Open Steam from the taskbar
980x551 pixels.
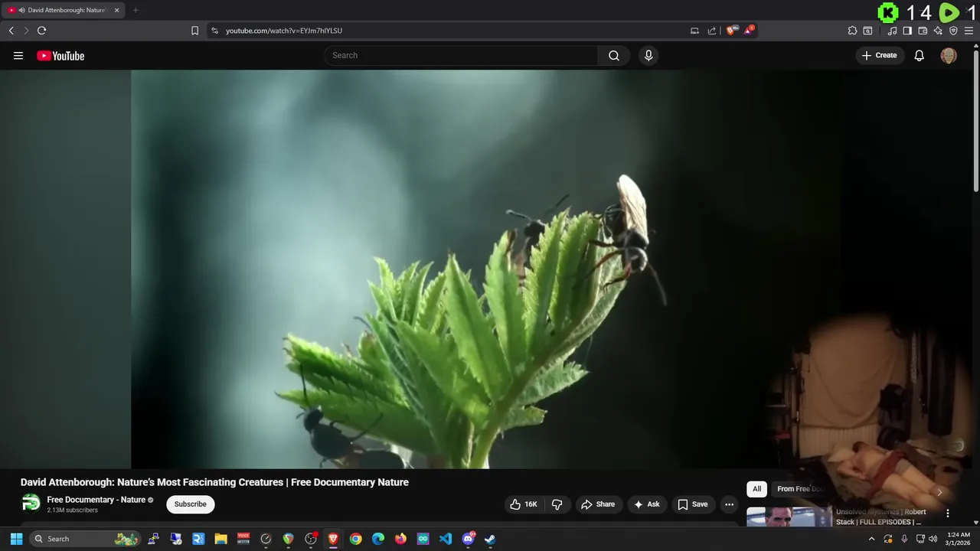tap(490, 539)
